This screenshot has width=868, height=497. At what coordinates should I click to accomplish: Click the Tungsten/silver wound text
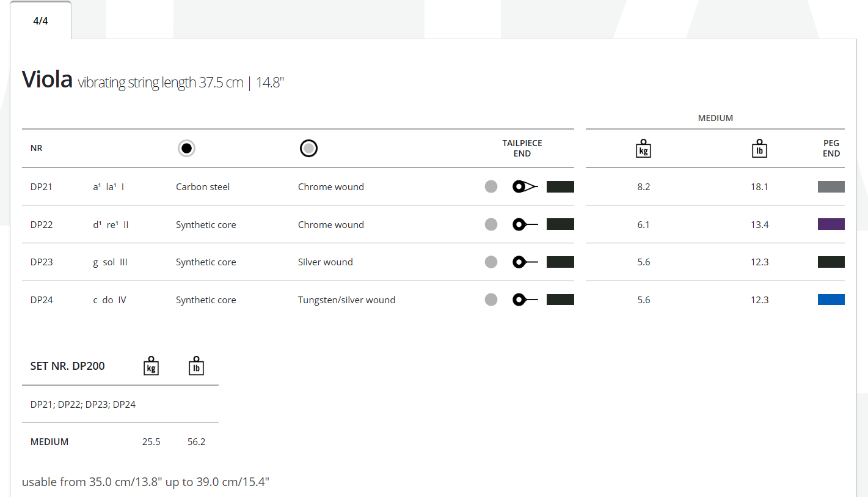[346, 300]
